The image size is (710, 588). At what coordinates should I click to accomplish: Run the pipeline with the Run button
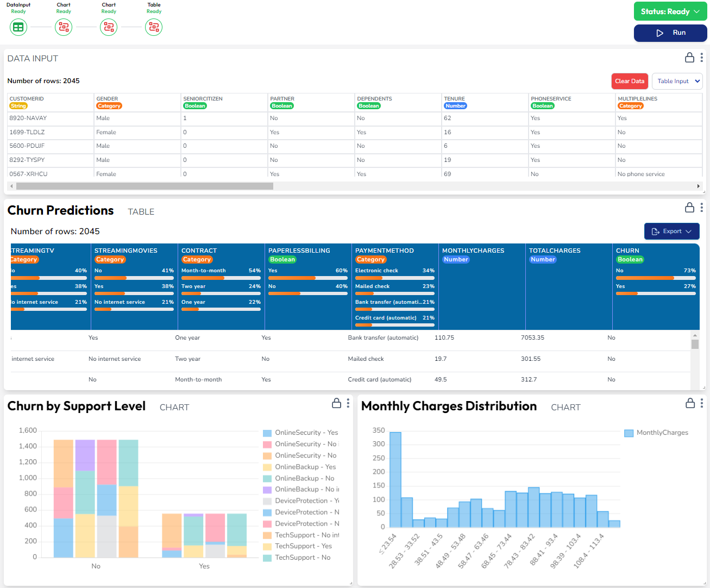tap(670, 33)
